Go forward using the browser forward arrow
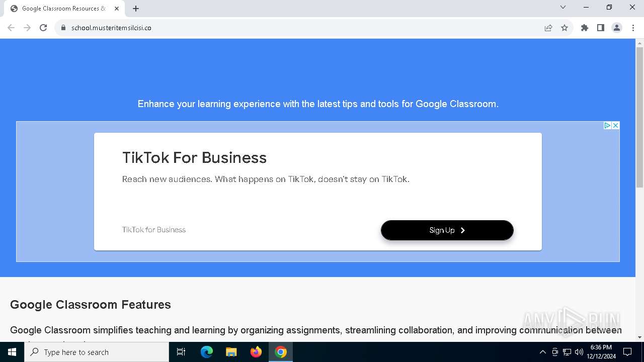 coord(27,28)
